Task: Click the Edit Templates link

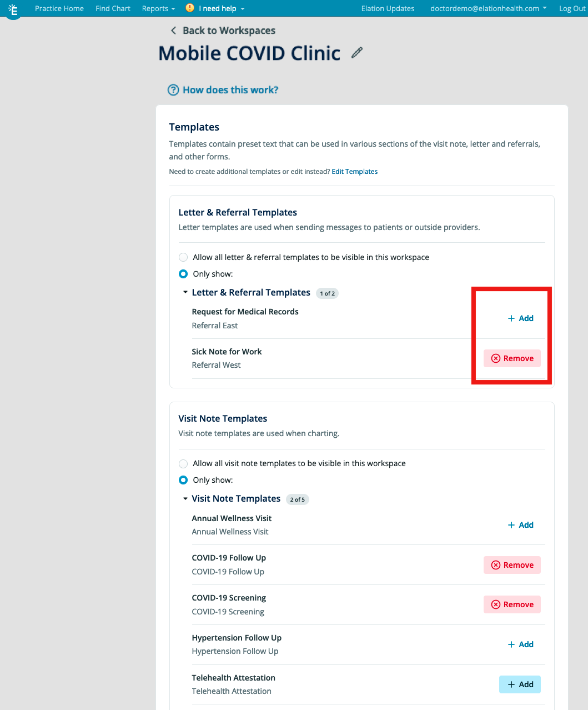Action: pyautogui.click(x=354, y=171)
